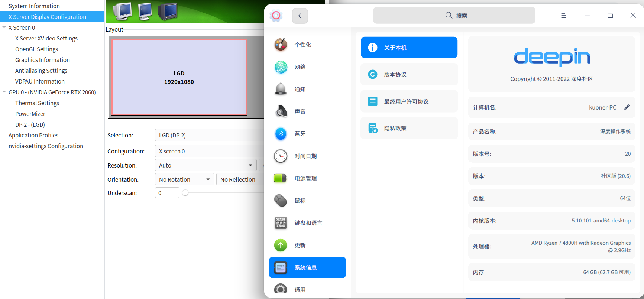Select the LGD 1920x1080 display in Layout
644x299 pixels.
click(179, 77)
